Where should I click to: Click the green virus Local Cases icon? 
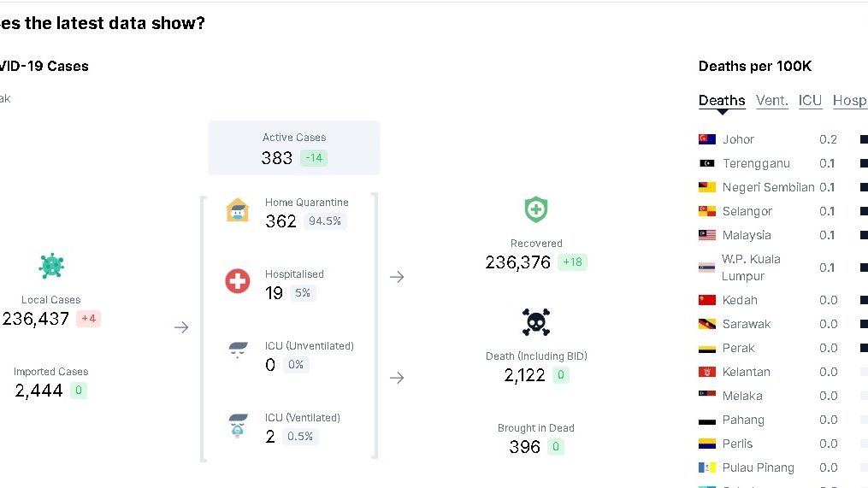tap(51, 266)
